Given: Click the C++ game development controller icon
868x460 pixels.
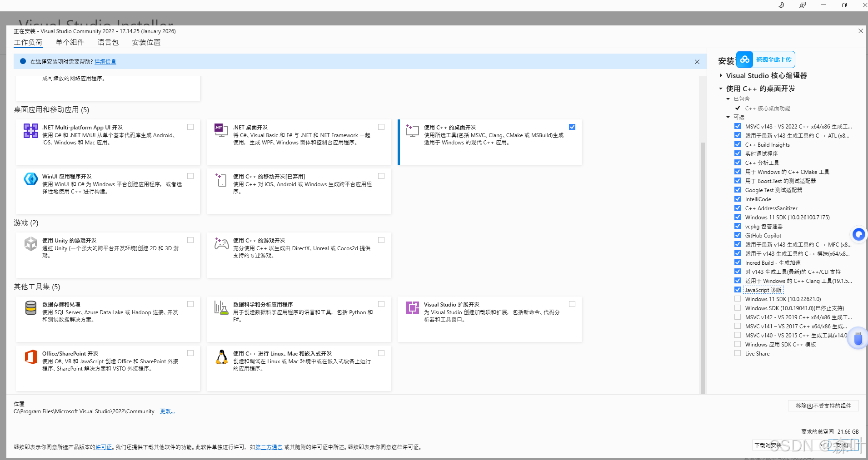Looking at the screenshot, I should click(x=222, y=244).
